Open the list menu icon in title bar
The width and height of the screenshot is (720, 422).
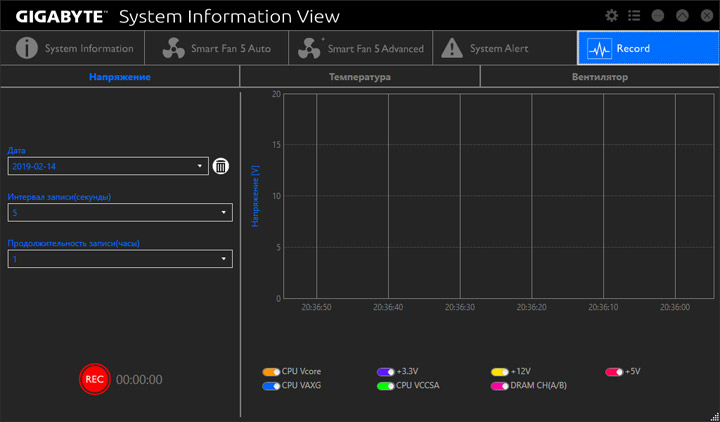point(634,16)
